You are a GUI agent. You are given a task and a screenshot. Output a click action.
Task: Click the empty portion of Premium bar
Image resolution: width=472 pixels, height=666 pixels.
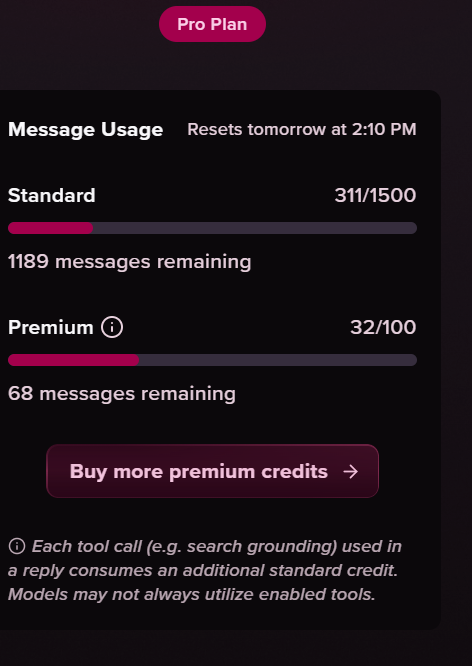278,360
